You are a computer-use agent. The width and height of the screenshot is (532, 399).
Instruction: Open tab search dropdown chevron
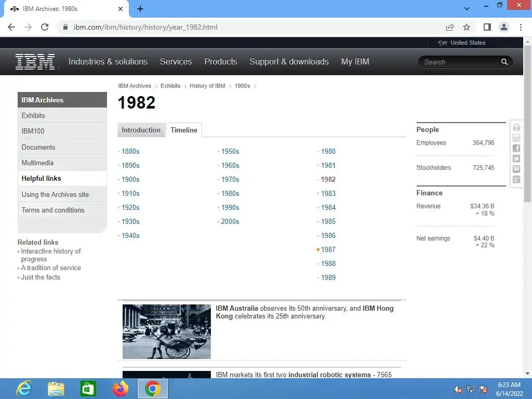click(467, 9)
